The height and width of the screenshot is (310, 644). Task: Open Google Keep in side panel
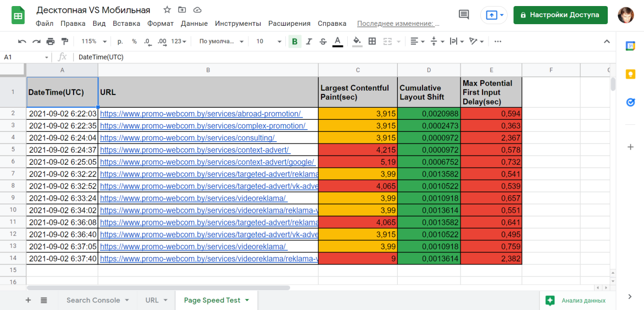[630, 74]
